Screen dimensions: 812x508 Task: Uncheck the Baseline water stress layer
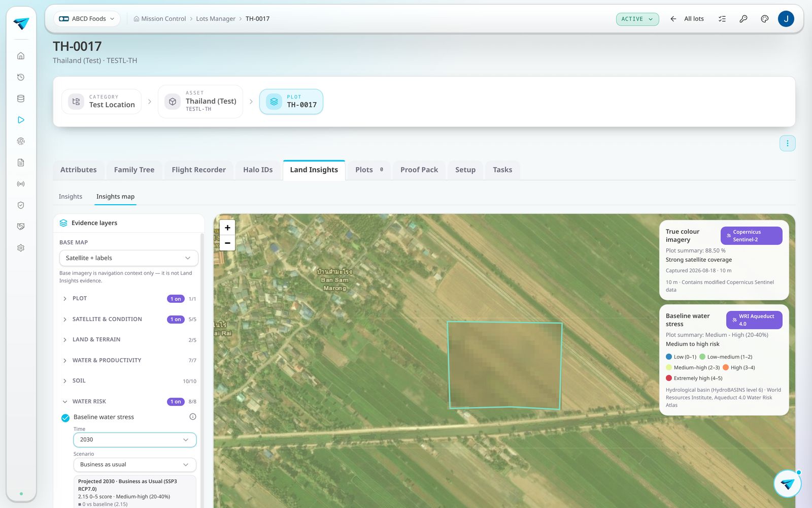65,418
